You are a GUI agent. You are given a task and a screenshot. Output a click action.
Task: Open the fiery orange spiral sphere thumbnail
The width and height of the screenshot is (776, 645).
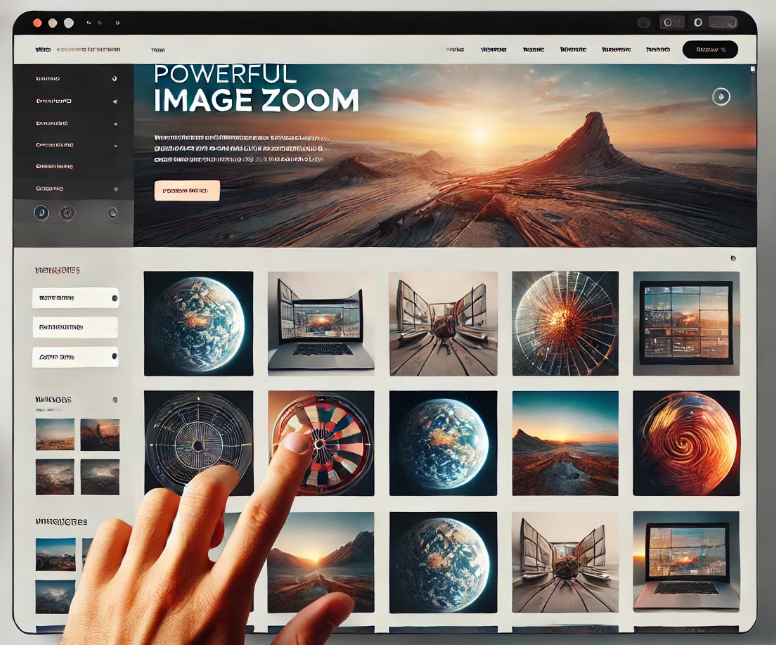[x=686, y=443]
